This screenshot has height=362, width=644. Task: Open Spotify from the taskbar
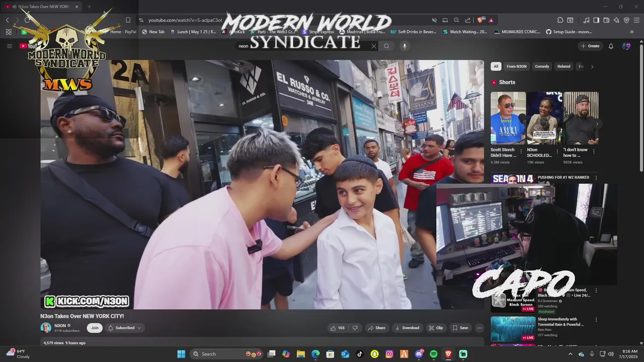click(x=434, y=354)
